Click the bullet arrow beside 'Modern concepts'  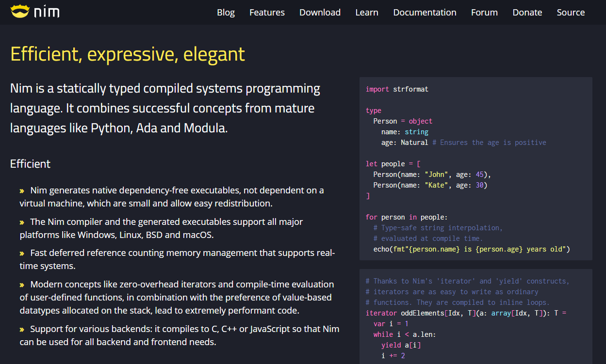pyautogui.click(x=22, y=285)
